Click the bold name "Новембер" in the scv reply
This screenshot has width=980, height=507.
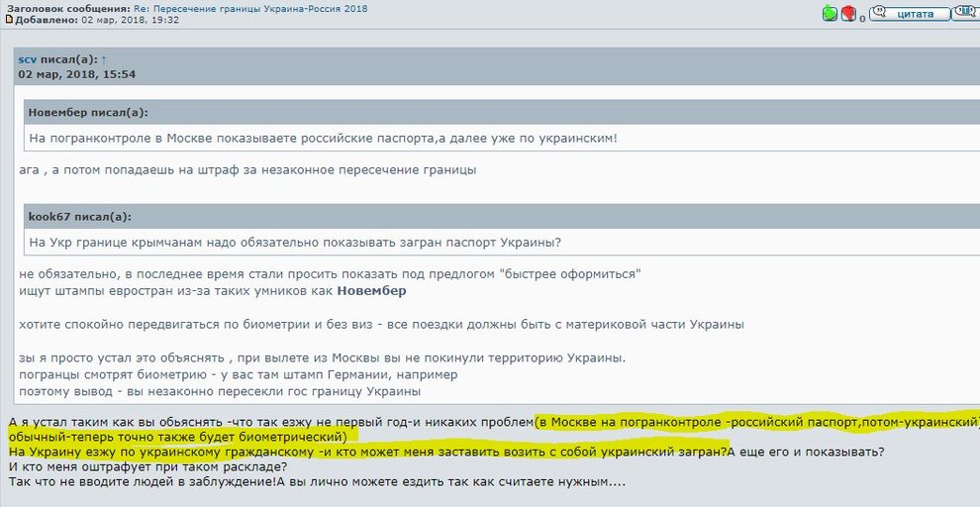point(371,291)
